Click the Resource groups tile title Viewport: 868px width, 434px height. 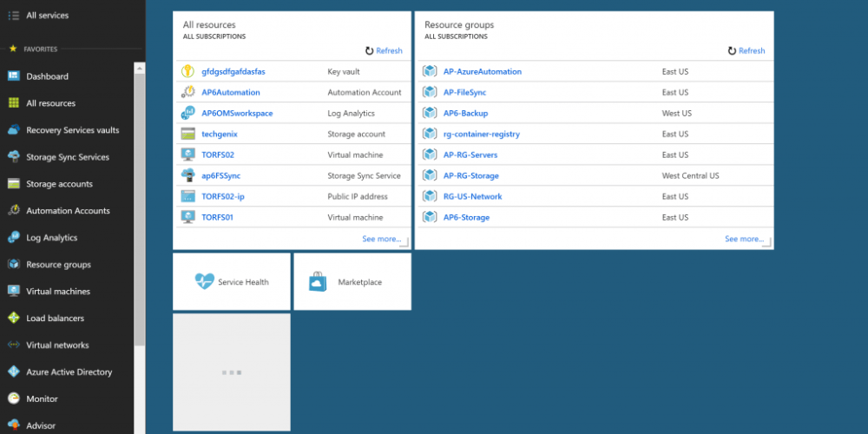click(459, 25)
